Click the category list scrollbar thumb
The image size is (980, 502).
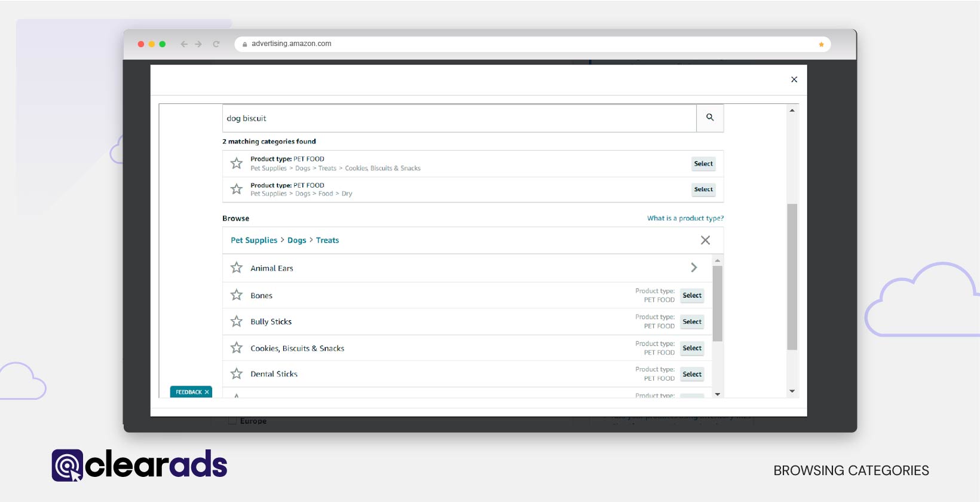[x=718, y=304]
